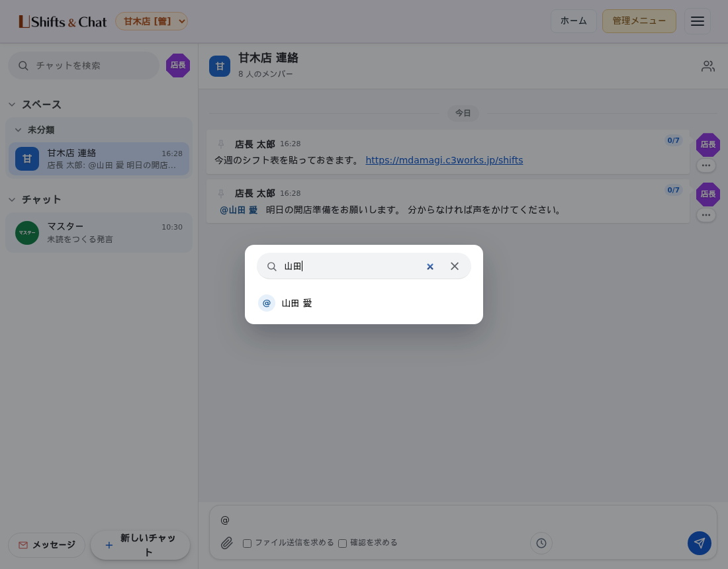Enable 確認を求める checkbox
This screenshot has height=569, width=728.
pyautogui.click(x=343, y=543)
